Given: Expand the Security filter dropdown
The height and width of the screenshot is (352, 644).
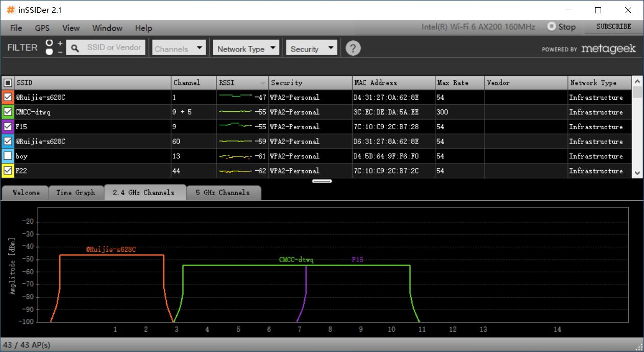Looking at the screenshot, I should pyautogui.click(x=312, y=48).
